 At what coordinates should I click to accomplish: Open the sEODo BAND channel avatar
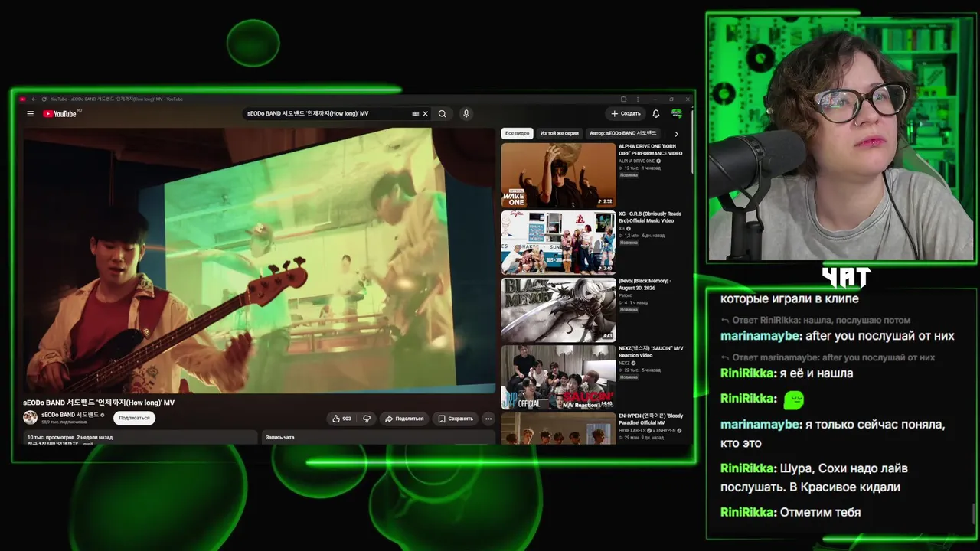(x=31, y=417)
